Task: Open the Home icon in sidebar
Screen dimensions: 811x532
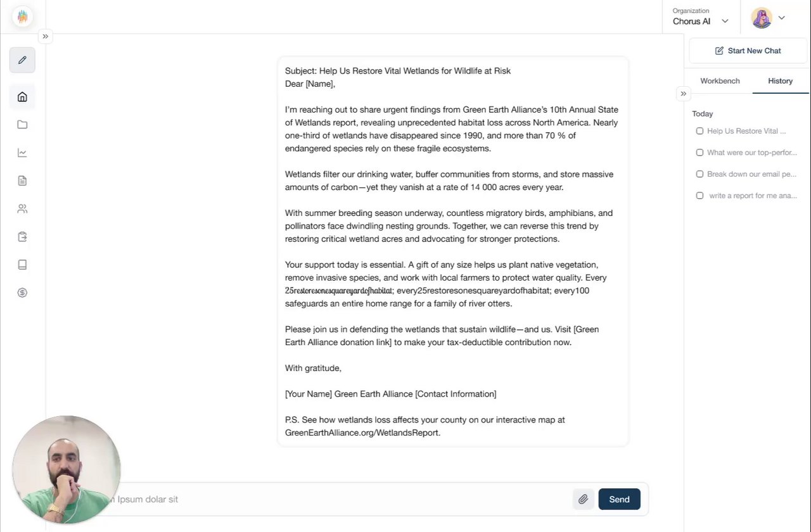Action: 22,97
